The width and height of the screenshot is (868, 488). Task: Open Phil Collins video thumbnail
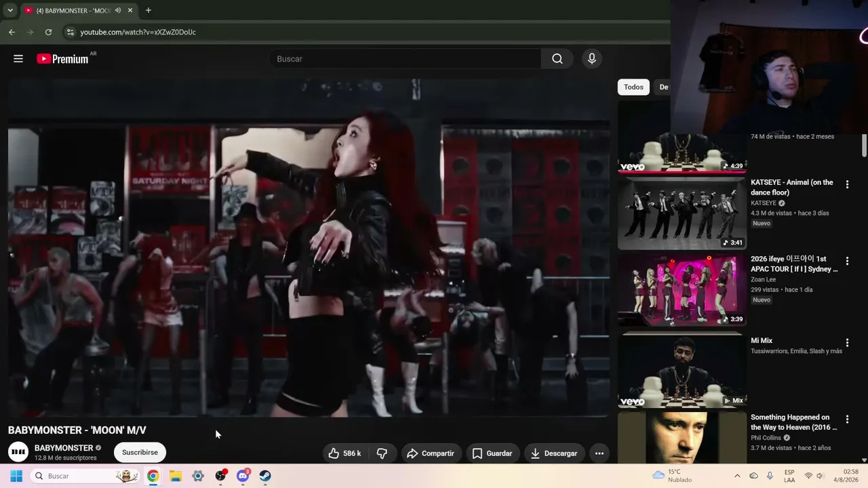click(682, 437)
